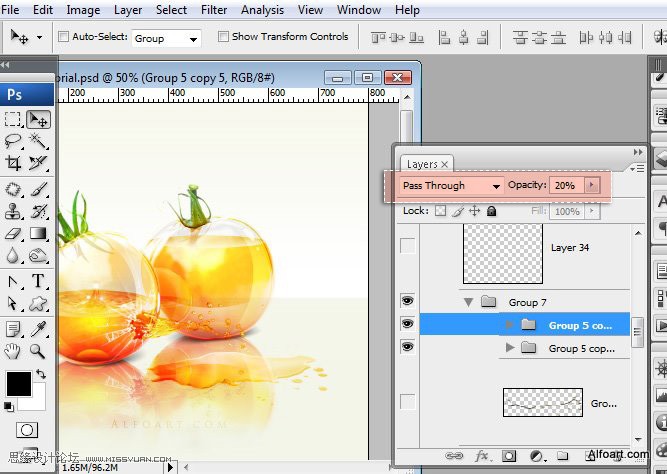Open the Pass Through blend mode dropdown
Screen dimensions: 667x474
pyautogui.click(x=451, y=186)
